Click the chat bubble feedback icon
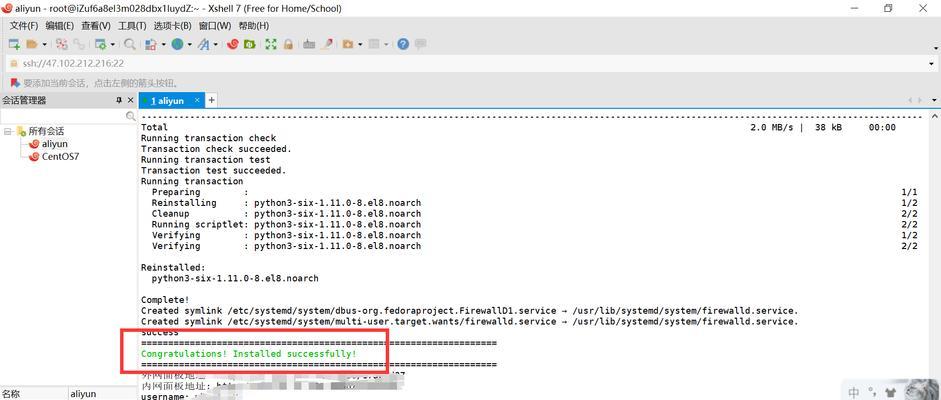Screen dimensions: 941x400 pyautogui.click(x=421, y=44)
